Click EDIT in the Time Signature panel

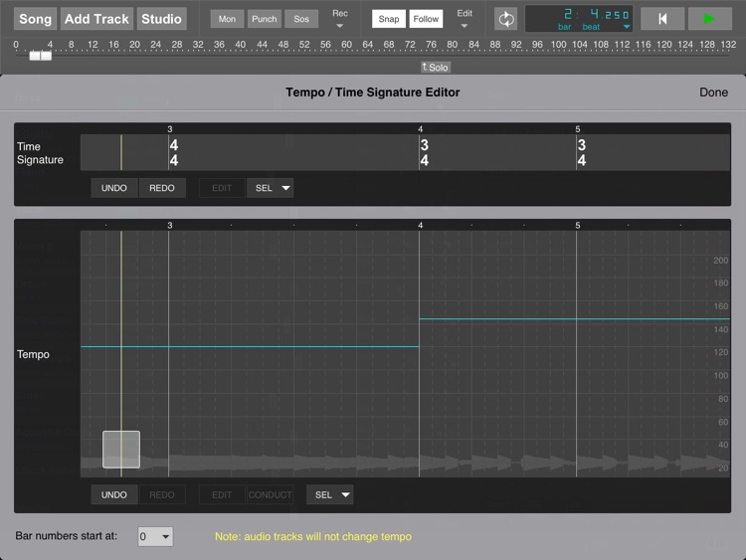(x=222, y=188)
